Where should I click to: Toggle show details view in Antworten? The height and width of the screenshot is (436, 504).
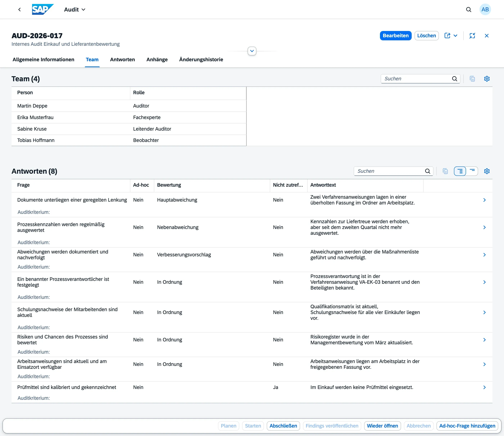pyautogui.click(x=460, y=171)
